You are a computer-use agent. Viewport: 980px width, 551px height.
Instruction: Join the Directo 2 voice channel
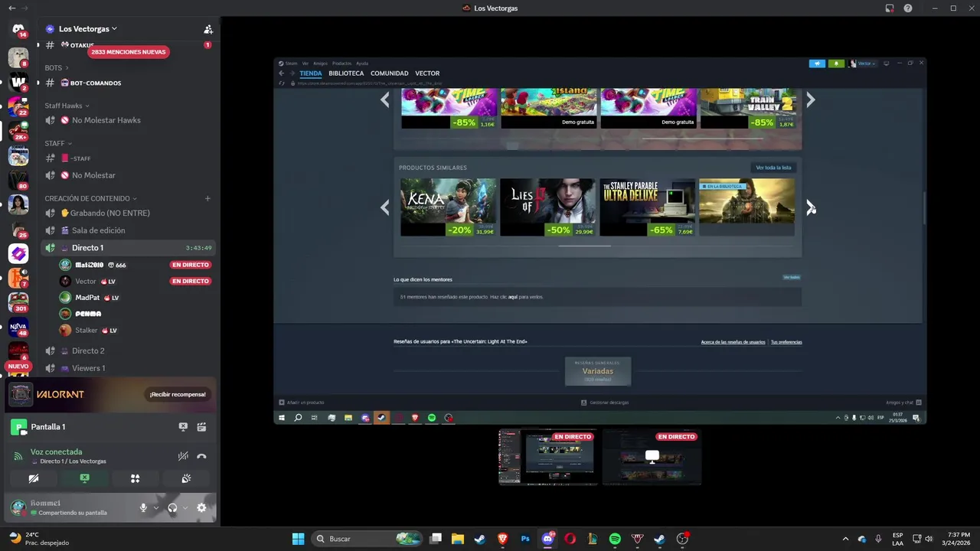129,350
